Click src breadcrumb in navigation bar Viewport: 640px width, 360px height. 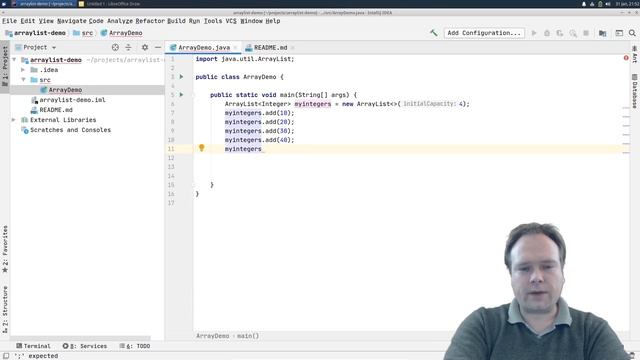tap(87, 33)
